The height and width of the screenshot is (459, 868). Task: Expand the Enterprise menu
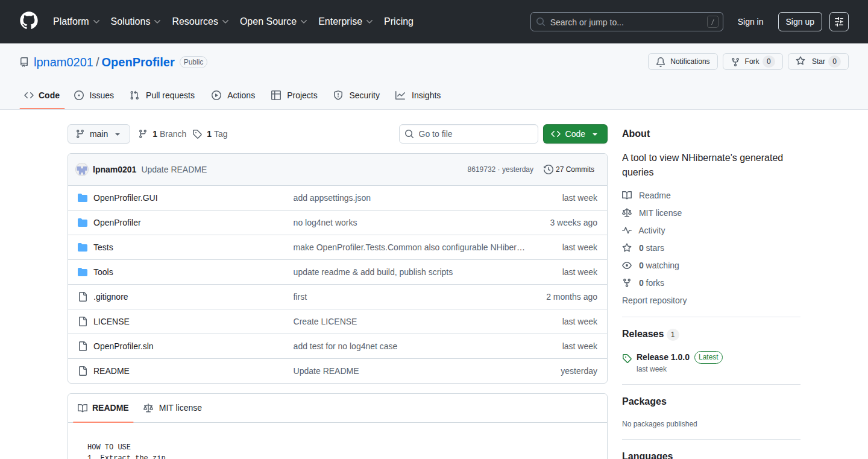(345, 22)
